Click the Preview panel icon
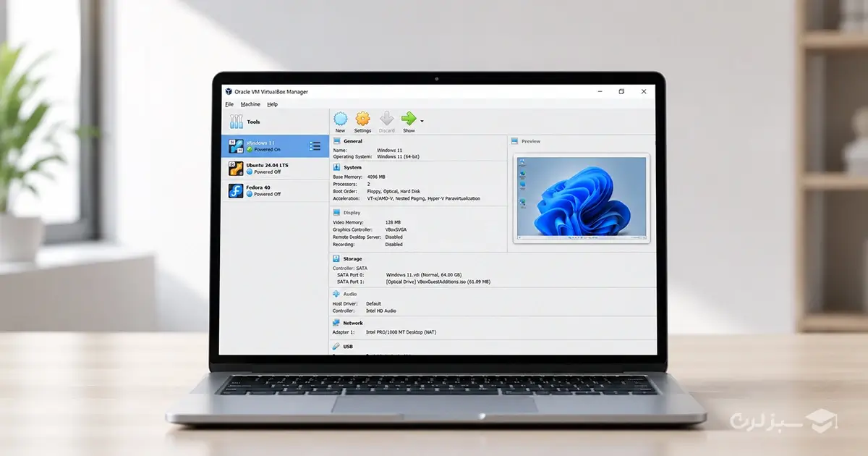Image resolution: width=868 pixels, height=456 pixels. [515, 141]
